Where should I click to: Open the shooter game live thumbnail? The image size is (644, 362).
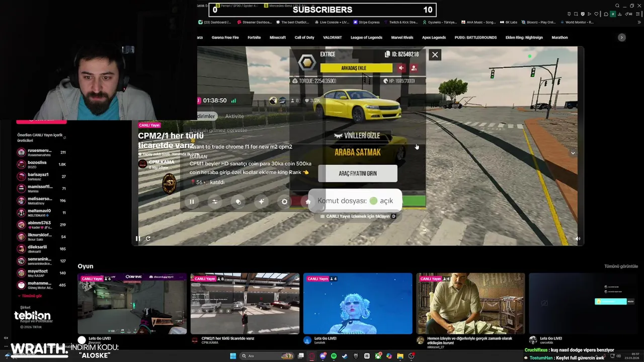point(132,304)
